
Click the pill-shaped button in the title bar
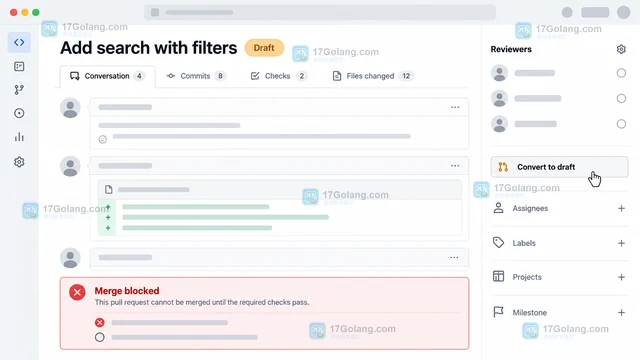click(595, 12)
